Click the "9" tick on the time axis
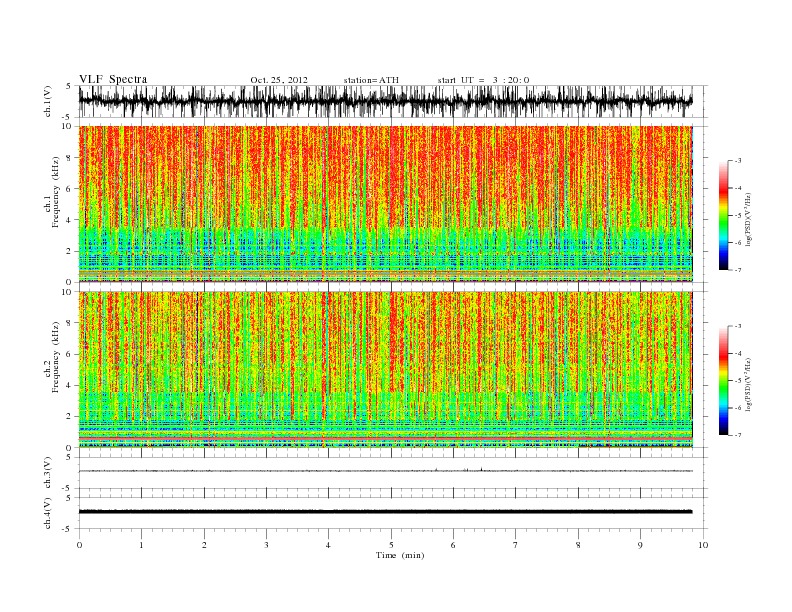 [x=640, y=545]
